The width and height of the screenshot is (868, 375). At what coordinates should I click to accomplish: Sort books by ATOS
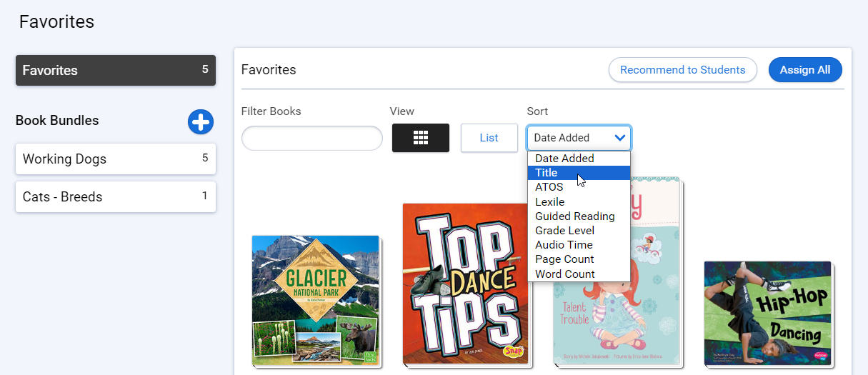point(579,187)
